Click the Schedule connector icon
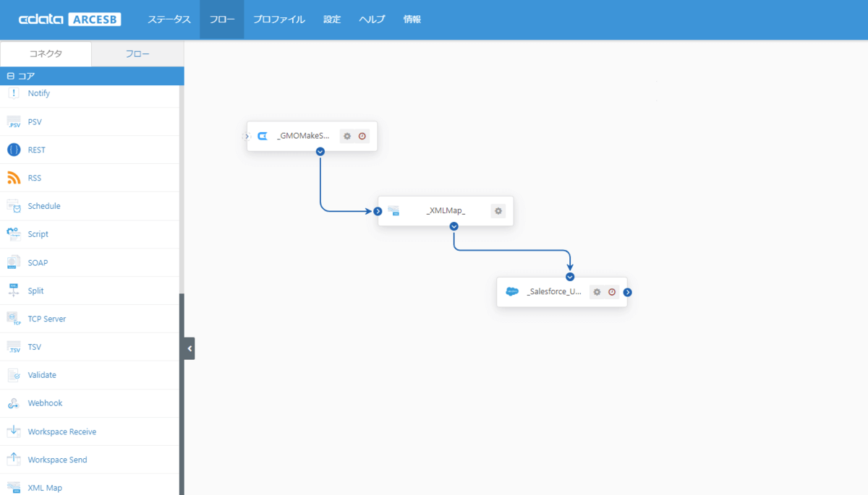 [14, 206]
